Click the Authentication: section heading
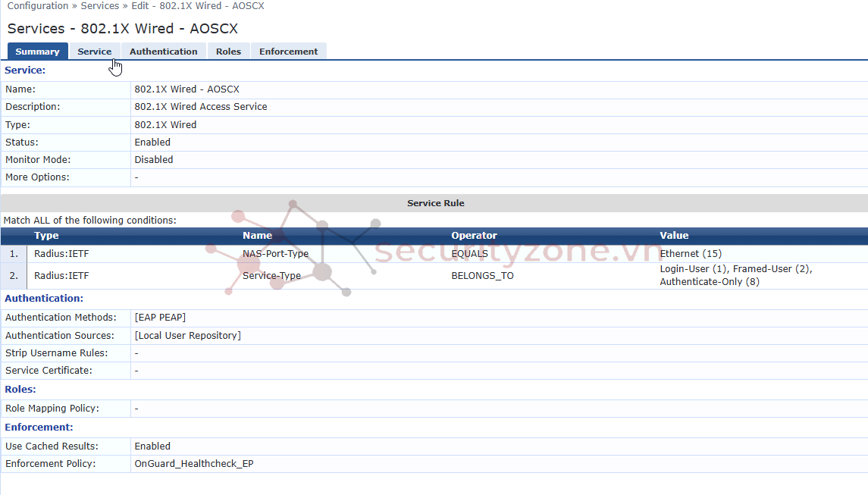The width and height of the screenshot is (868, 495). coord(44,299)
